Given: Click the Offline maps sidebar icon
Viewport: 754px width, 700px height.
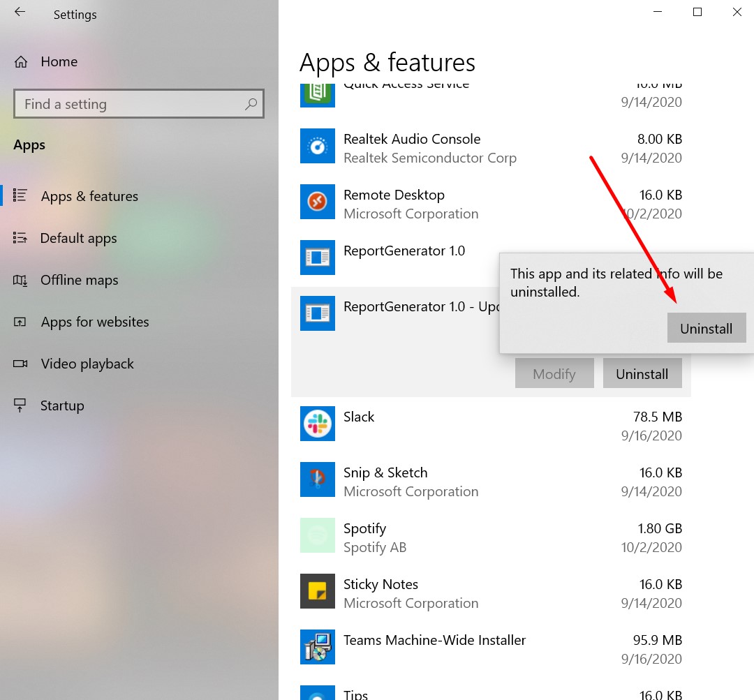Looking at the screenshot, I should coord(20,280).
